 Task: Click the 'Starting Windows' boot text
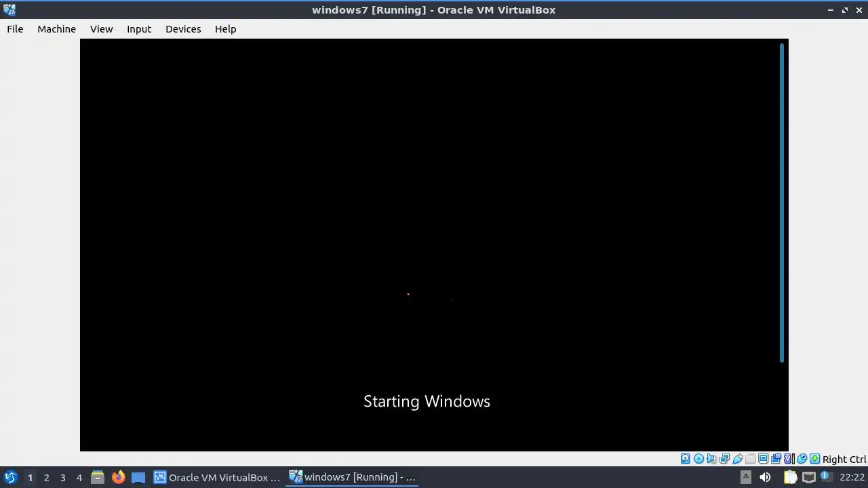427,401
